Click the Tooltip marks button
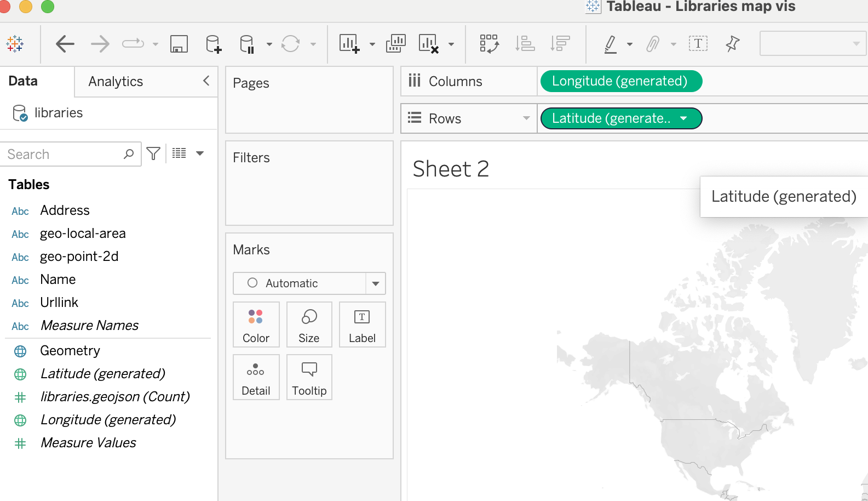Screen dimensions: 868x501 click(309, 378)
